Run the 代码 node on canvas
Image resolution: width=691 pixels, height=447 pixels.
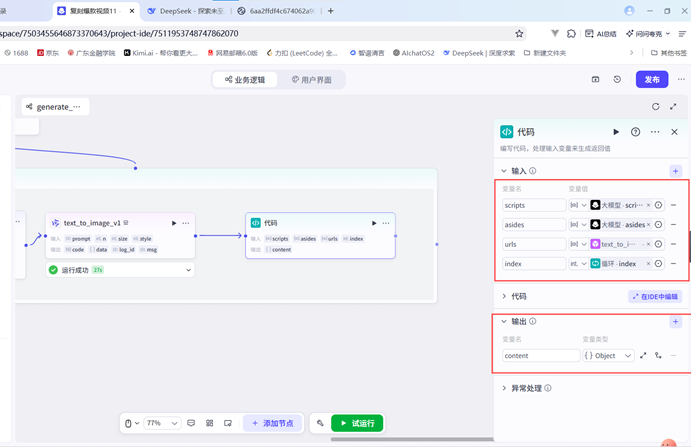374,223
